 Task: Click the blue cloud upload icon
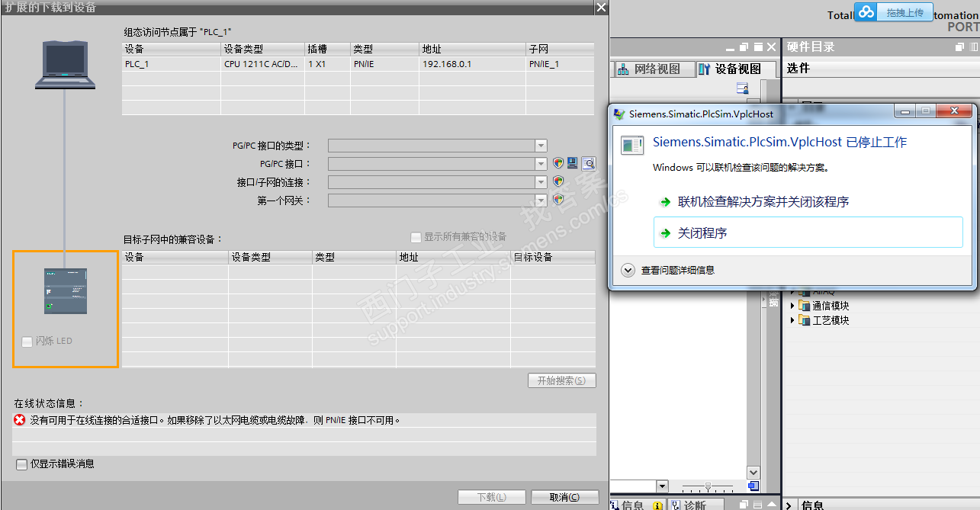[866, 12]
